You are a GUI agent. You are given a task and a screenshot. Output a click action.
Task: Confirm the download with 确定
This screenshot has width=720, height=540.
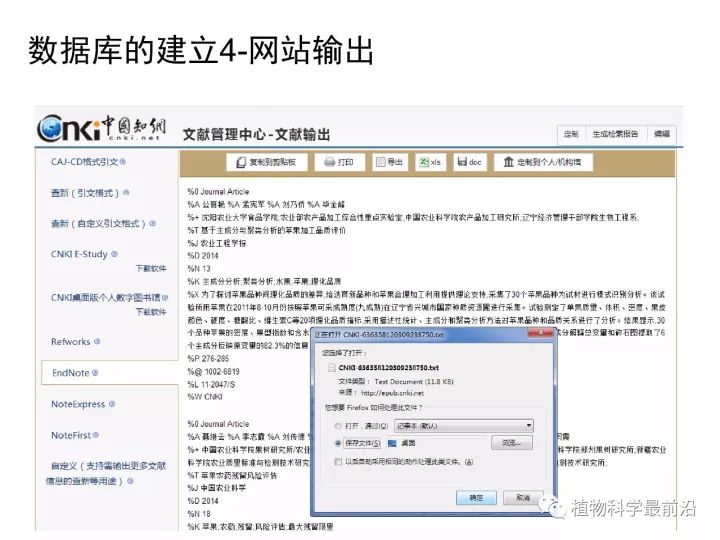(476, 498)
